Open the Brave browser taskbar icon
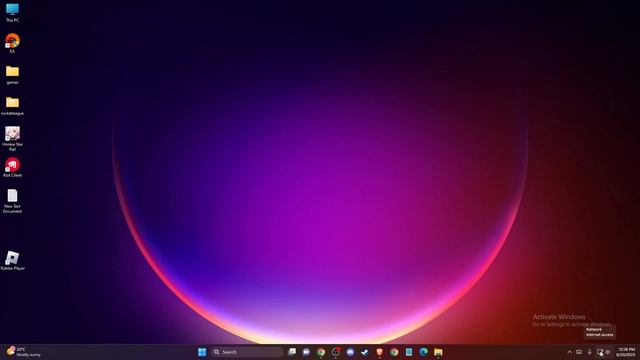The width and height of the screenshot is (640, 360). [379, 352]
